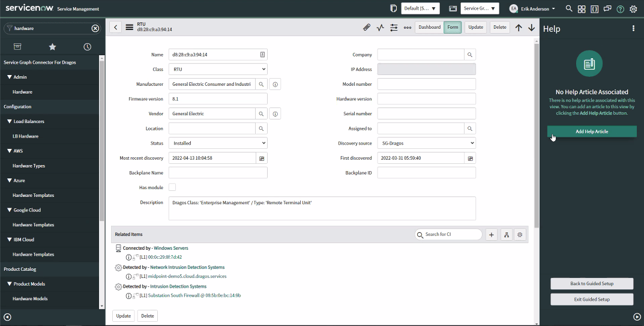The height and width of the screenshot is (326, 644).
Task: Click the Firmware version field
Action: click(218, 99)
